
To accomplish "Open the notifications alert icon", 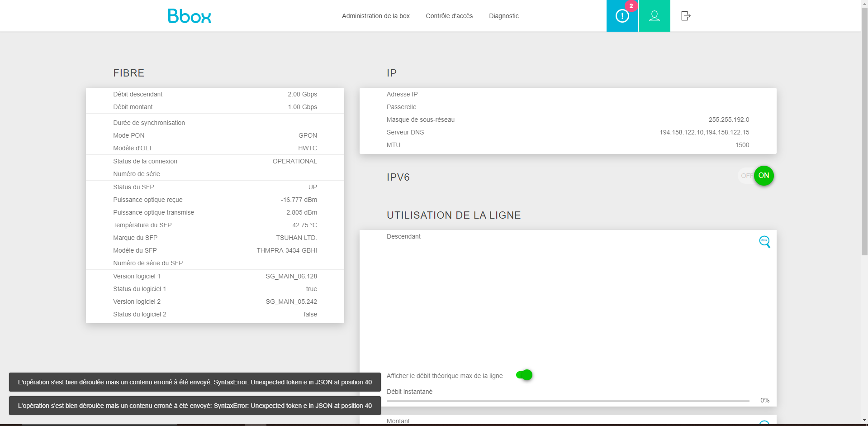I will click(x=622, y=16).
